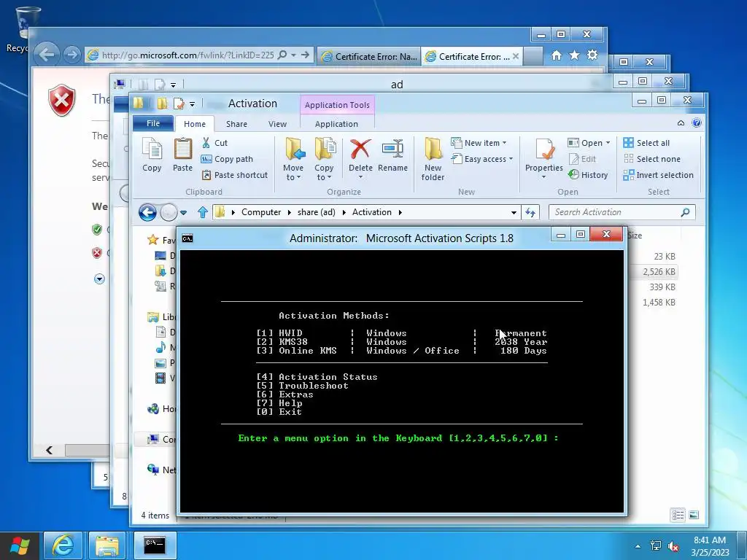The width and height of the screenshot is (747, 560).
Task: Open recent locations dropdown arrow
Action: [184, 212]
